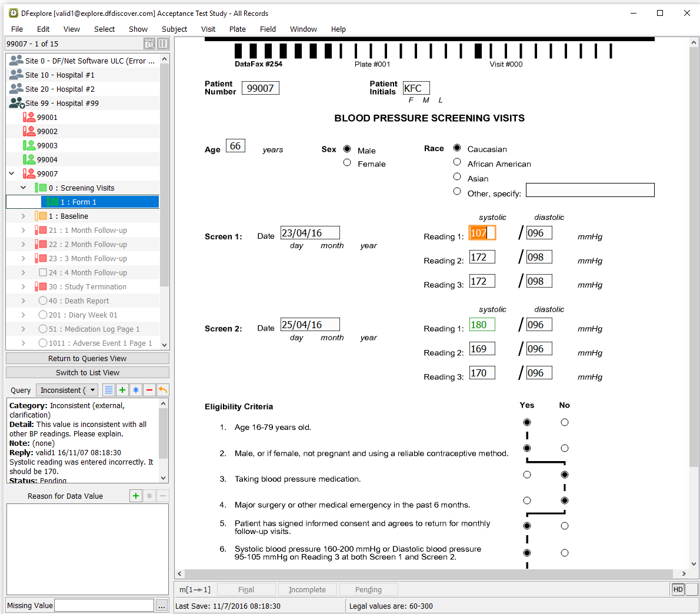Toggle the HD display button

[678, 589]
